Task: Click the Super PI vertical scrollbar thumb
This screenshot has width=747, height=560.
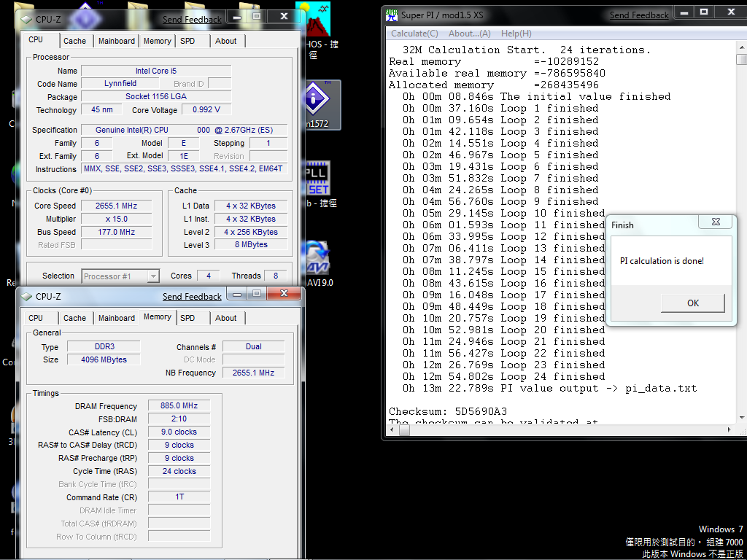Action: pyautogui.click(x=741, y=60)
